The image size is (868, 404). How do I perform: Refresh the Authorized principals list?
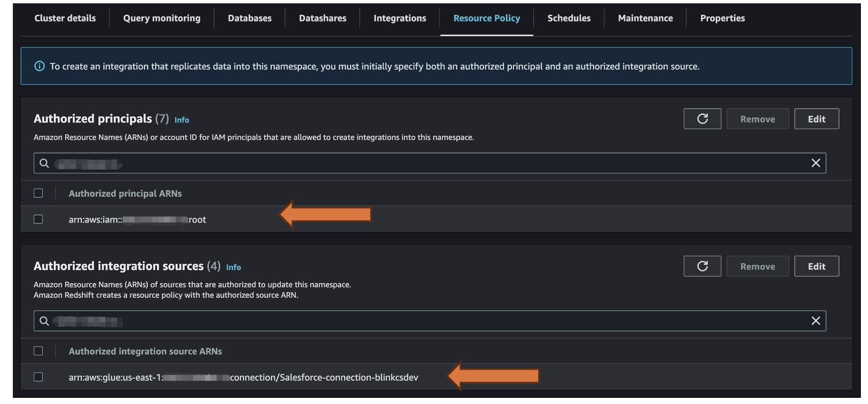[702, 119]
